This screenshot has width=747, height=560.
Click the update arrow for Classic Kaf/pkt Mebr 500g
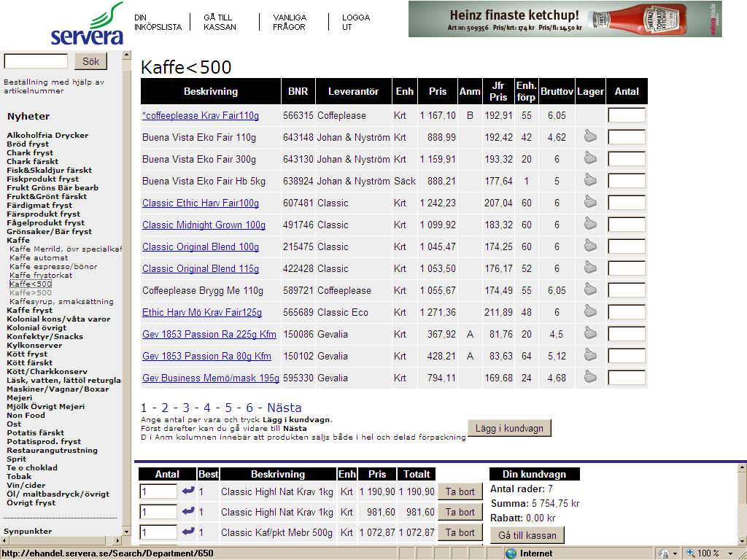[188, 532]
